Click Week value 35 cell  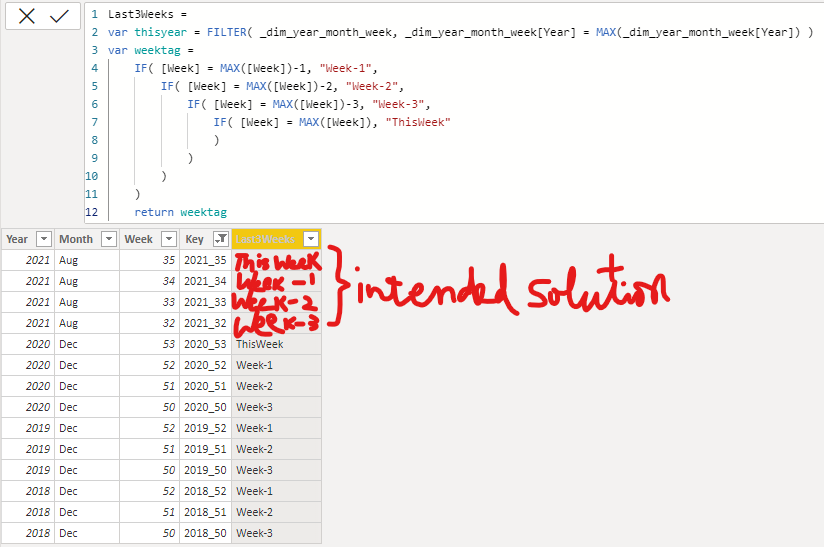tap(149, 260)
